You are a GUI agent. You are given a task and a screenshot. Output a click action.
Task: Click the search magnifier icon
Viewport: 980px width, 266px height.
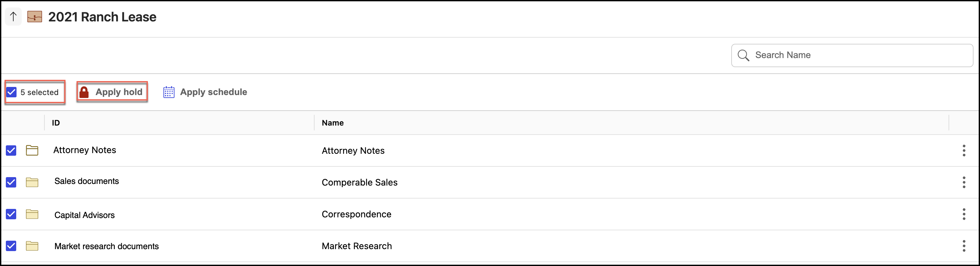[x=743, y=55]
